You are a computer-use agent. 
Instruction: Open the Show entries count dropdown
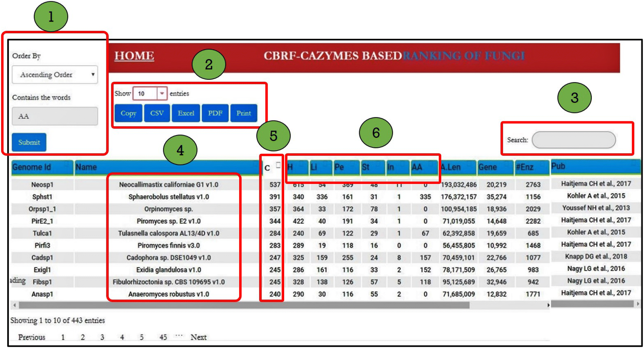(x=150, y=94)
